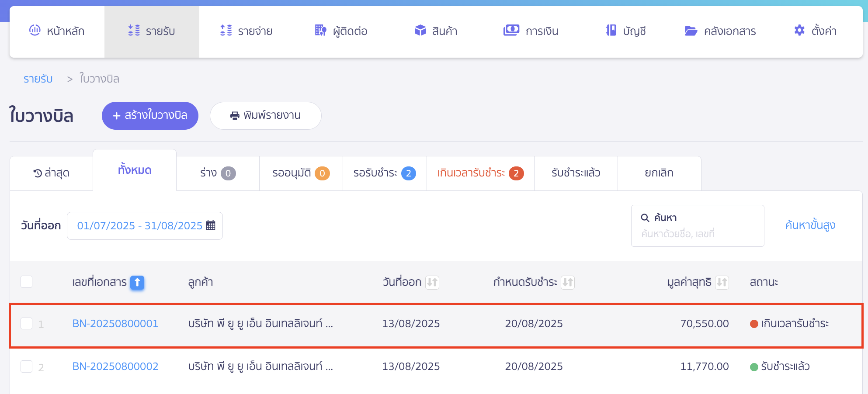Click the blue document number sort arrow
Viewport: 868px width, 394px height.
coord(137,282)
